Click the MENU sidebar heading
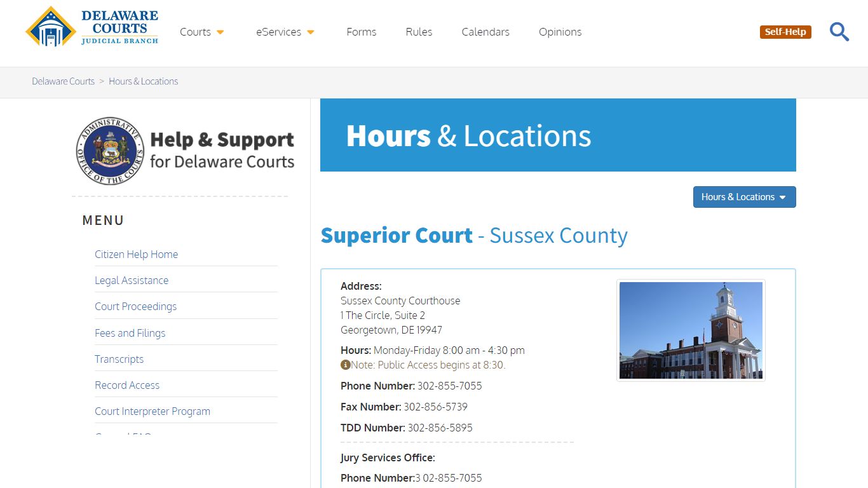The width and height of the screenshot is (868, 488). [103, 220]
